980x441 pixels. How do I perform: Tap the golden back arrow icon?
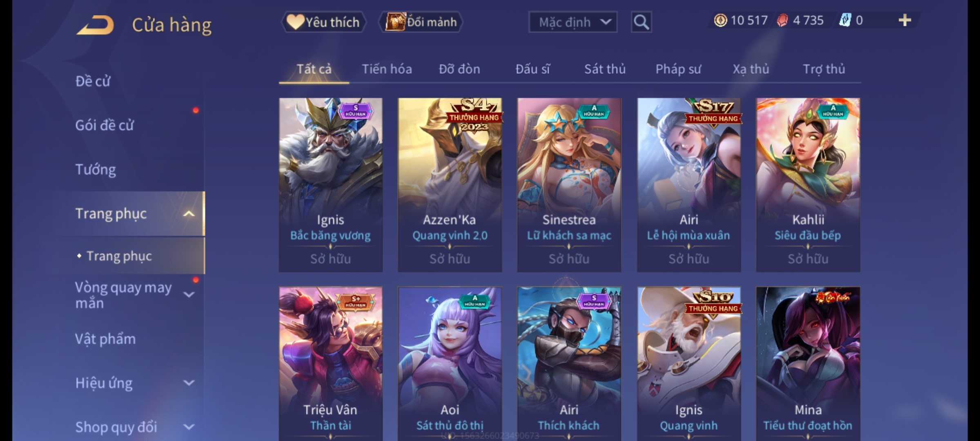pyautogui.click(x=95, y=25)
